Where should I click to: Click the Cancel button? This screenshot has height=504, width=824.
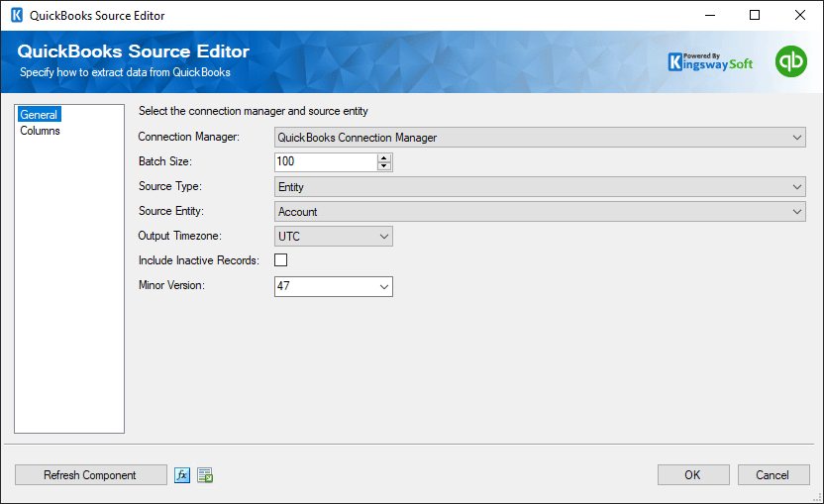(x=773, y=475)
